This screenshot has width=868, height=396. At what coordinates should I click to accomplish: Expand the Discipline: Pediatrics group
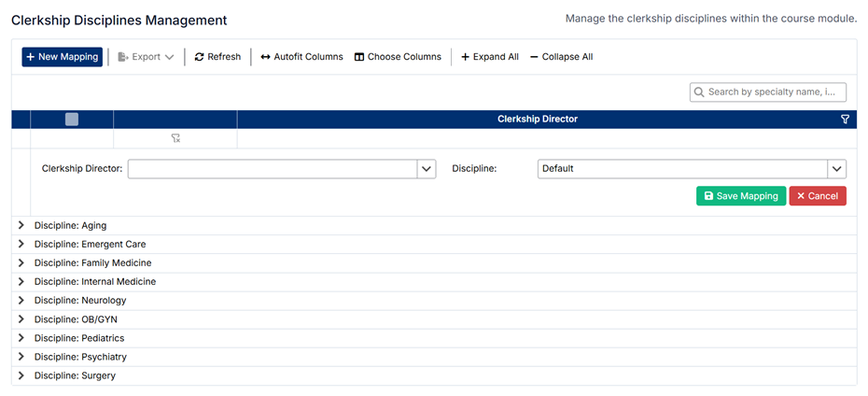(21, 338)
